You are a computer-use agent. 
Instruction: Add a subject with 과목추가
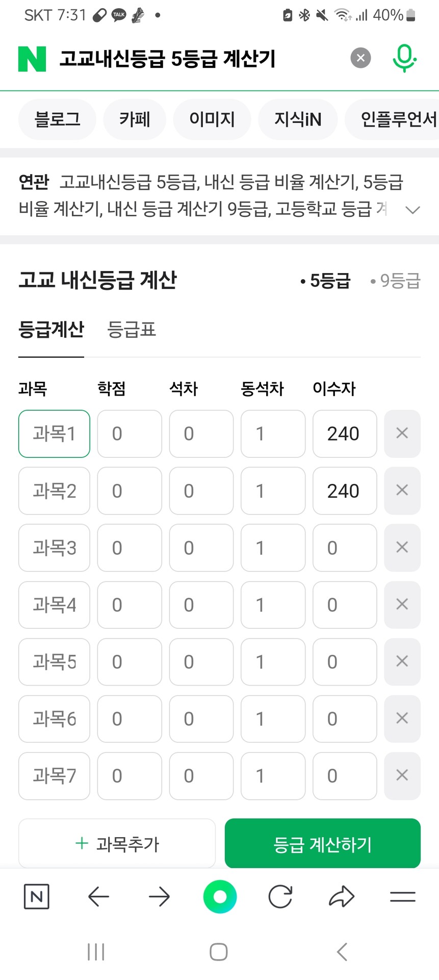(x=117, y=844)
